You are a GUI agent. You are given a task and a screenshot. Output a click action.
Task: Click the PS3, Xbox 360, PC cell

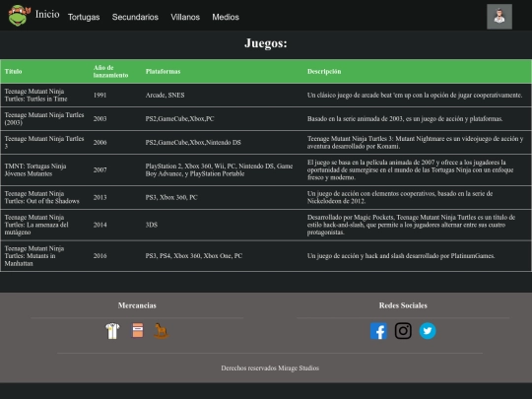coord(223,197)
